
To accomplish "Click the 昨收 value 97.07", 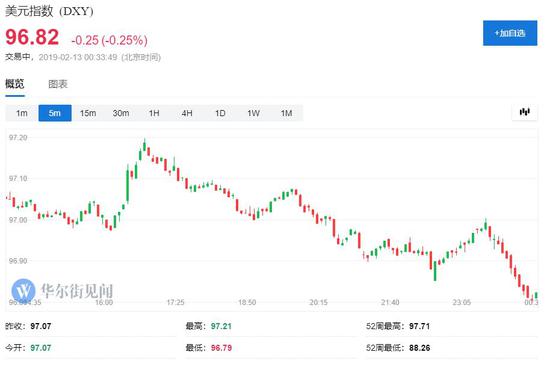I will (x=41, y=326).
